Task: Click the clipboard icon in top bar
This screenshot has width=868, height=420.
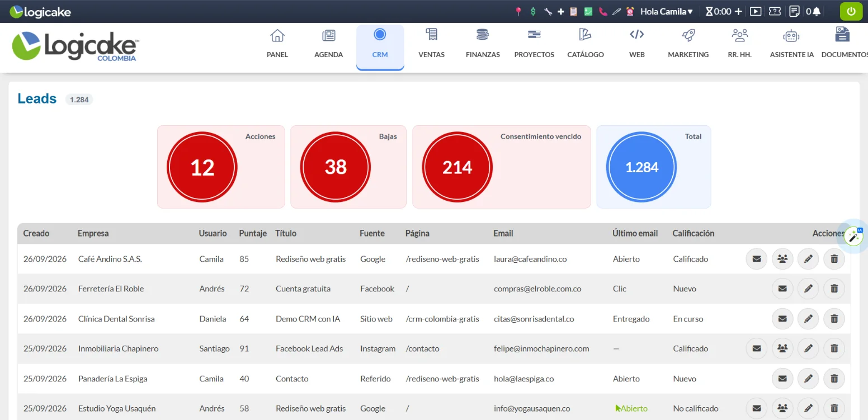Action: (x=573, y=11)
